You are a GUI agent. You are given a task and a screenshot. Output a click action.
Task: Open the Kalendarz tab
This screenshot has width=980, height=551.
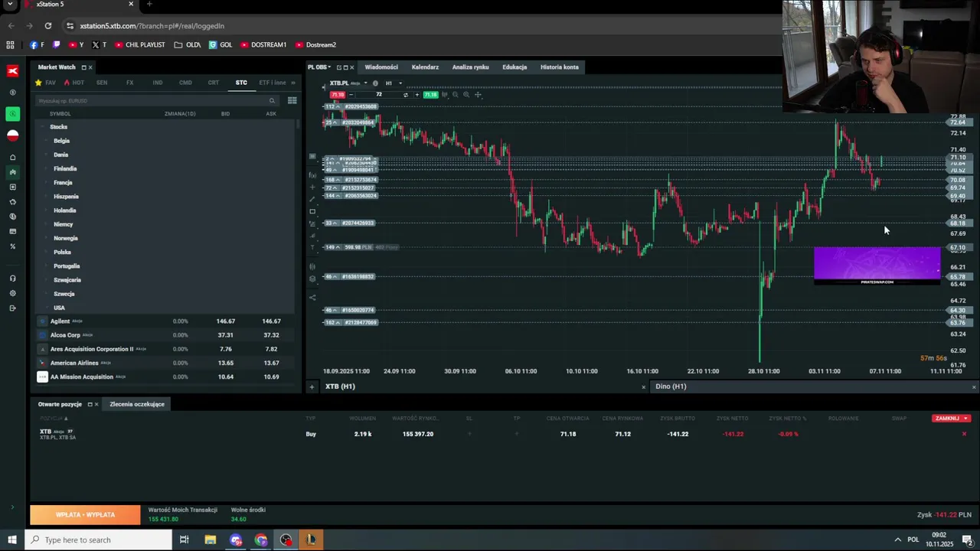(x=425, y=67)
